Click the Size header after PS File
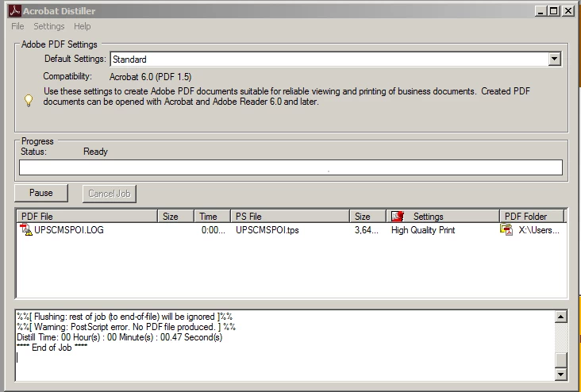Viewport: 581px width, 392px height. point(367,217)
